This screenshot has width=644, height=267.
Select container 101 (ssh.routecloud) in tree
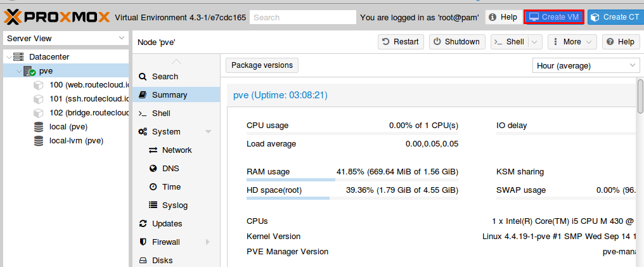(66, 99)
